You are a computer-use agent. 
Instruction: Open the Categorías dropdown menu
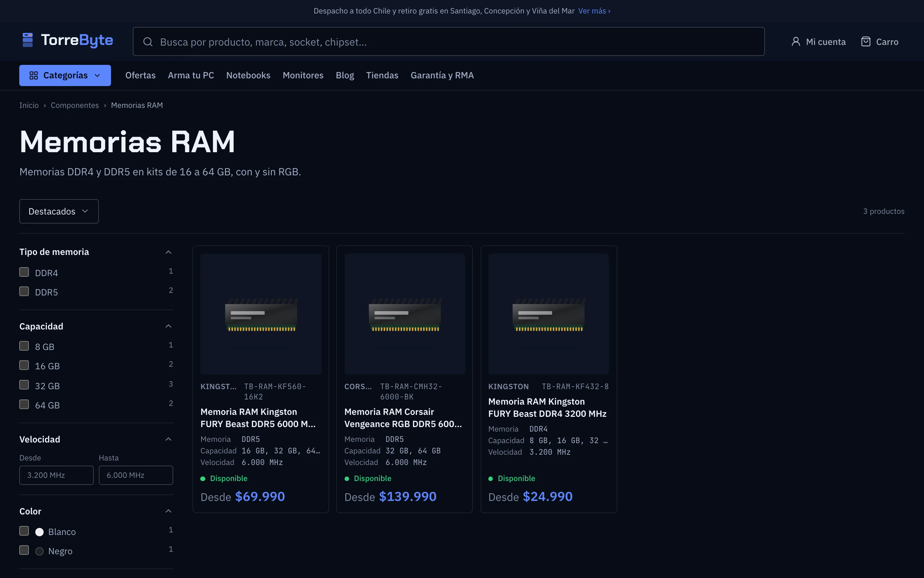[65, 75]
